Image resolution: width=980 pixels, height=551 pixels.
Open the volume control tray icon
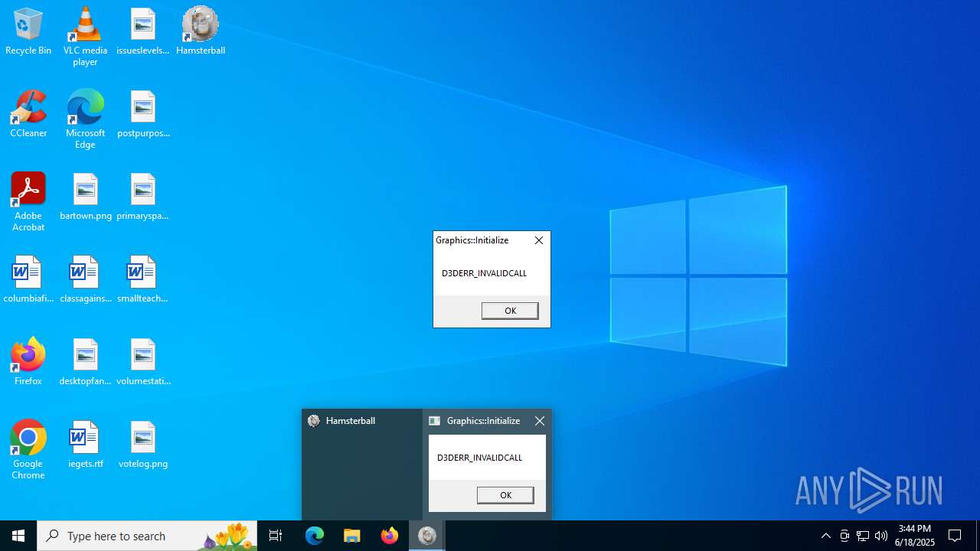(x=881, y=536)
